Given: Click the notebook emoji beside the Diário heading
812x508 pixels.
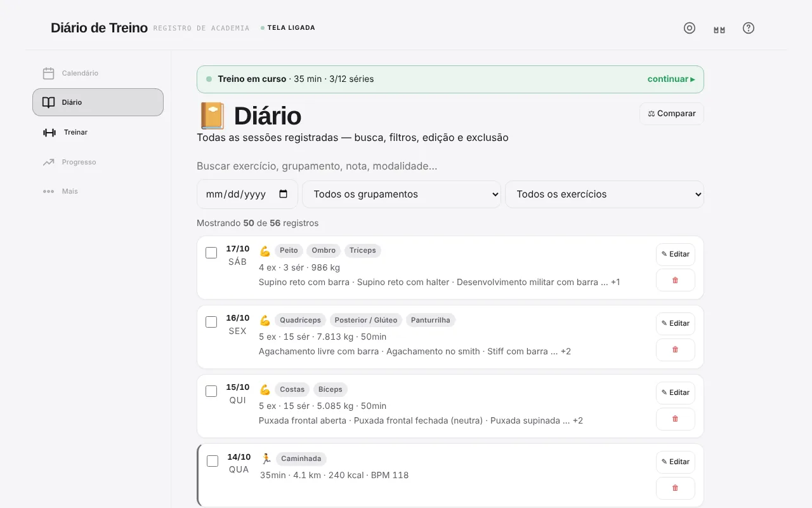Looking at the screenshot, I should [213, 116].
